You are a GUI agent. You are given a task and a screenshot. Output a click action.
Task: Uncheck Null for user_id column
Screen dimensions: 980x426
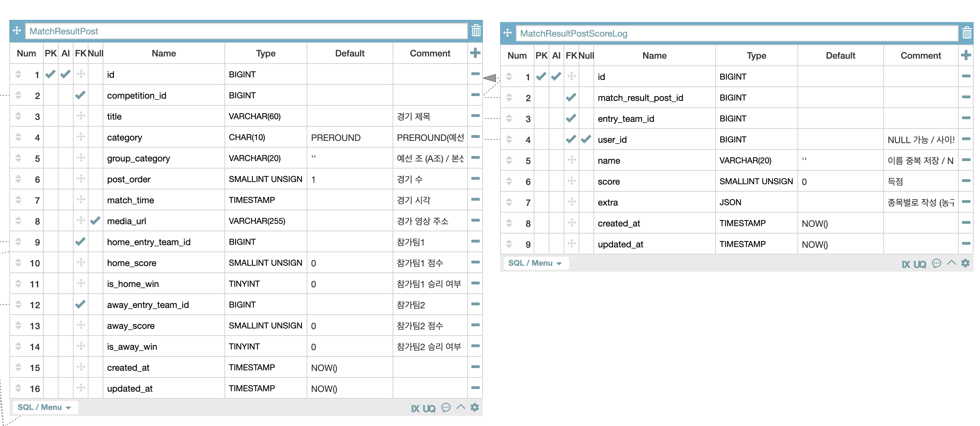[x=586, y=139]
